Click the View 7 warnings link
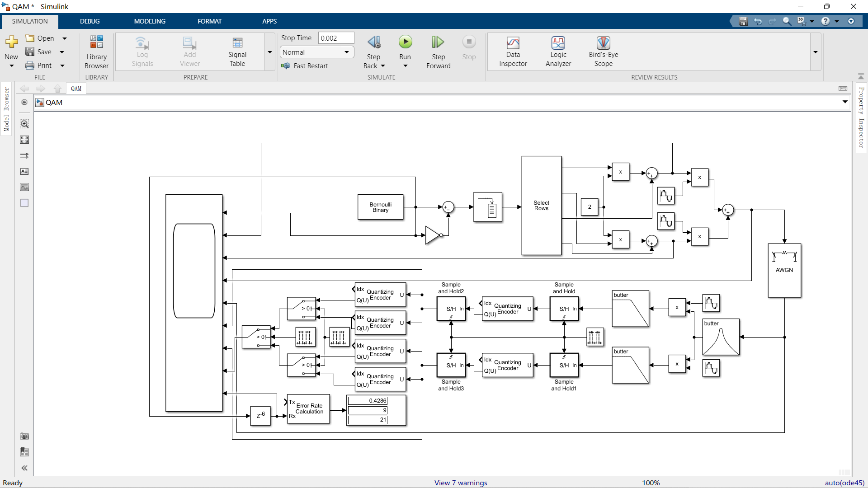868x488 pixels. tap(461, 483)
